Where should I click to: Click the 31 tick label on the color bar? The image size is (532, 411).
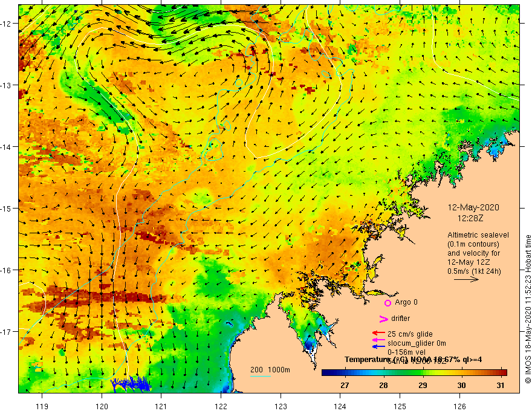(500, 385)
